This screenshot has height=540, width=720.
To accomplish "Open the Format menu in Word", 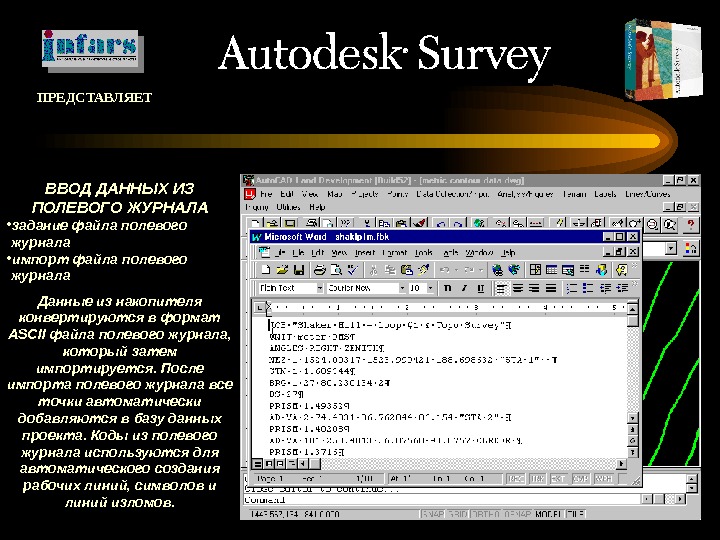I will point(394,253).
